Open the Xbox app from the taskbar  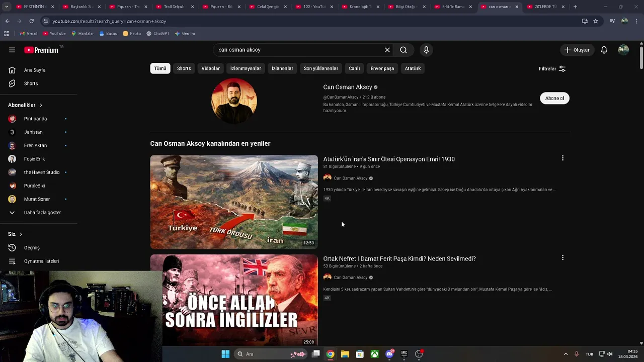pos(375,354)
